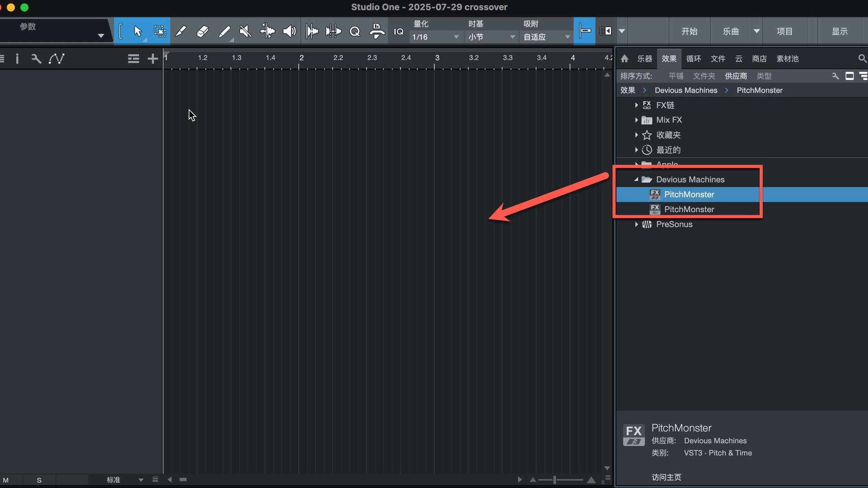This screenshot has height=488, width=868.
Task: Toggle the inspector i icon
Action: coord(17,58)
